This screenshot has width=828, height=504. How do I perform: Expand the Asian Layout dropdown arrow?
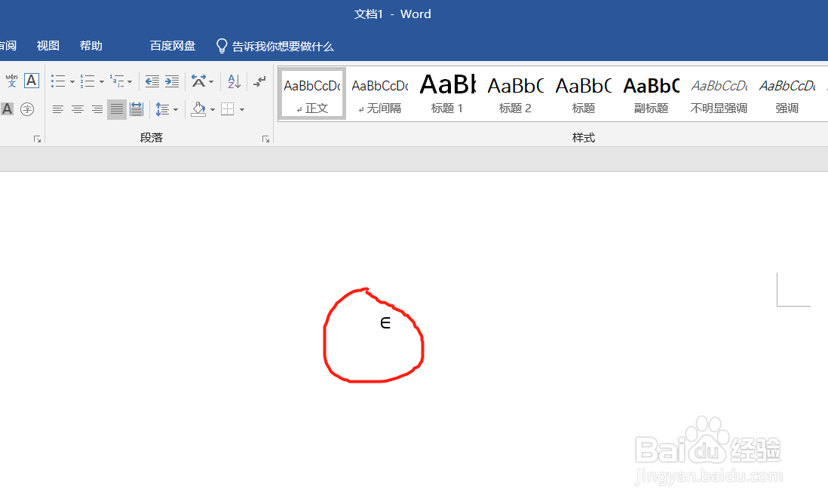point(211,82)
